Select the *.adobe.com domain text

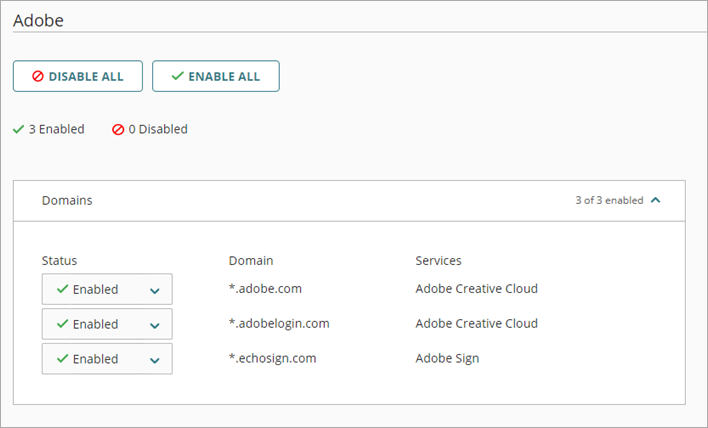265,289
